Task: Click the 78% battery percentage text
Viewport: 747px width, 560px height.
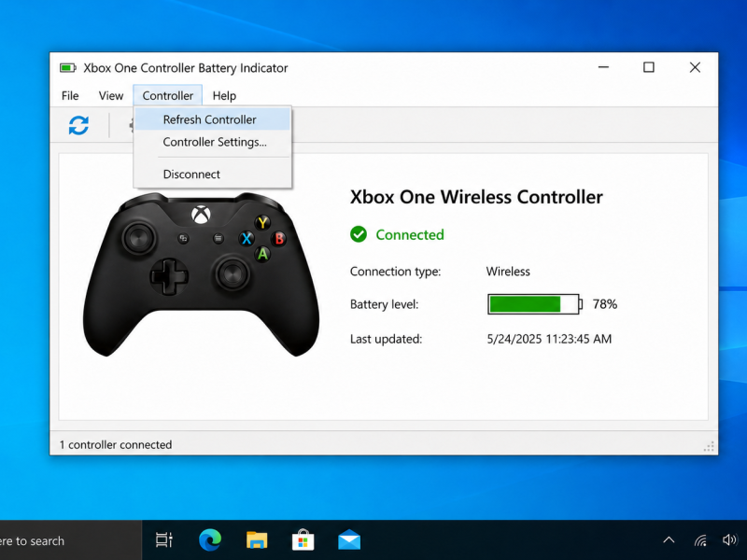Action: coord(605,304)
